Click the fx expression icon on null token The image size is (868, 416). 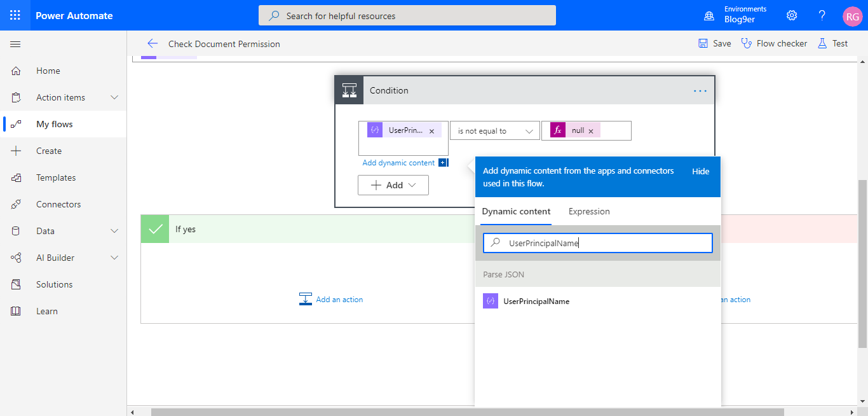coord(558,130)
